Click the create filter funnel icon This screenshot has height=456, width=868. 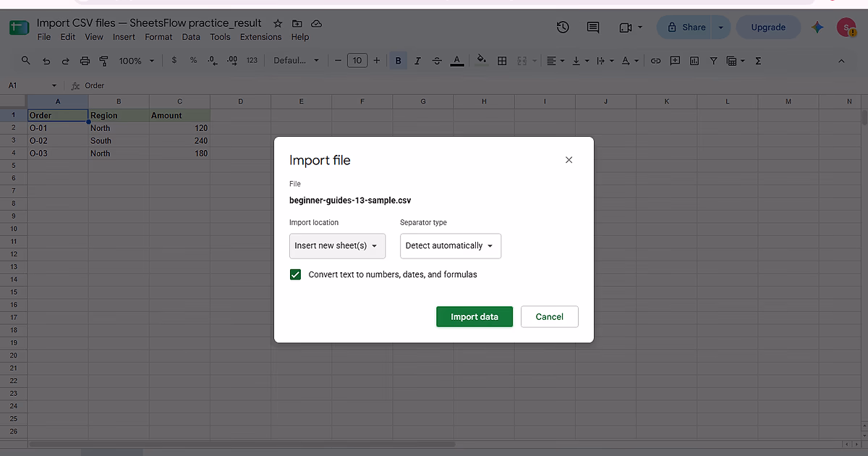(x=714, y=61)
